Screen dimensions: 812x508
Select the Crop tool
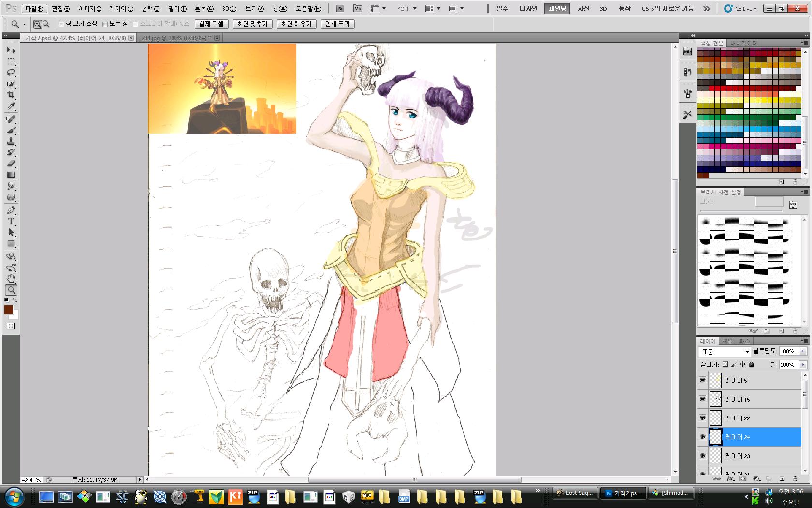11,95
